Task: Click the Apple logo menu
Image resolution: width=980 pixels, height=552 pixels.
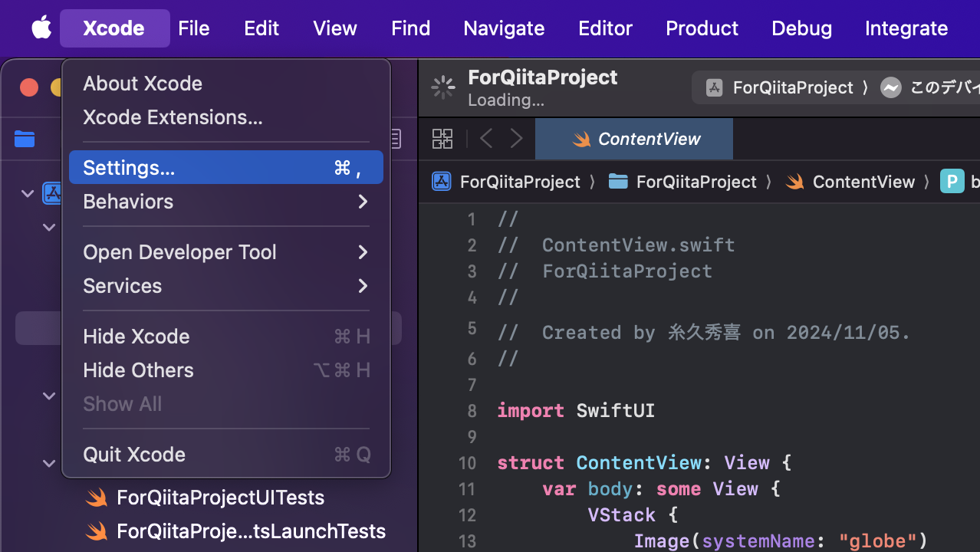Action: (x=41, y=28)
